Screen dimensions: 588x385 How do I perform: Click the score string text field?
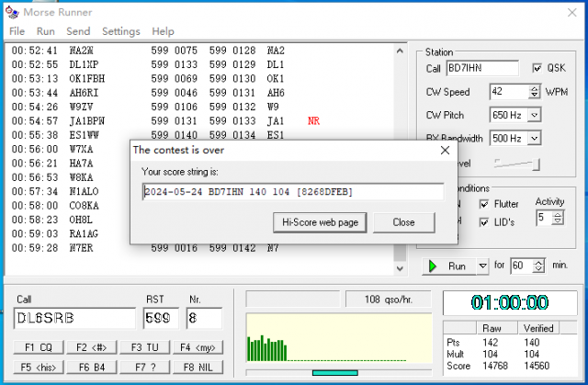(x=293, y=192)
